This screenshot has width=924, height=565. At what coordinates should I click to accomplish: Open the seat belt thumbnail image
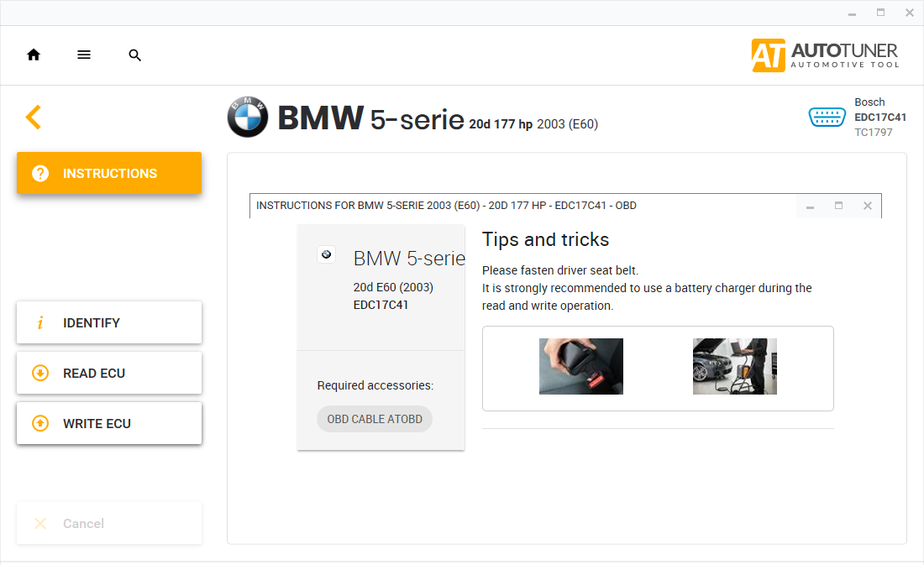click(x=581, y=366)
